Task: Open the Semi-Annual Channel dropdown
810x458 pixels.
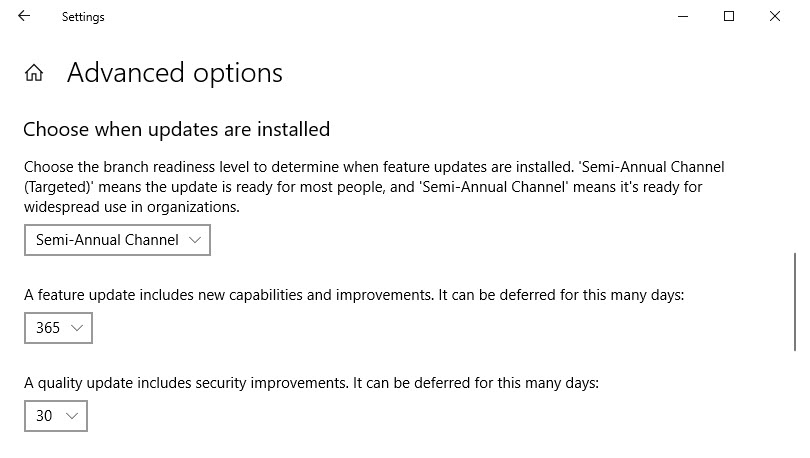Action: 117,240
